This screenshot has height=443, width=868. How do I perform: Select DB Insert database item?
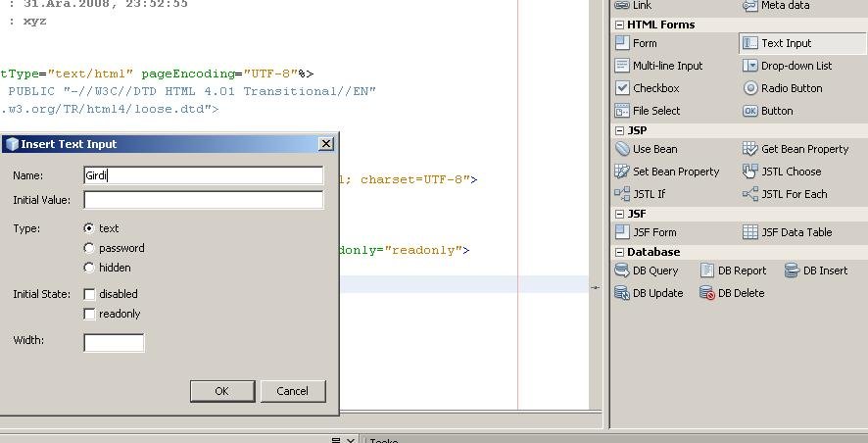[x=816, y=271]
